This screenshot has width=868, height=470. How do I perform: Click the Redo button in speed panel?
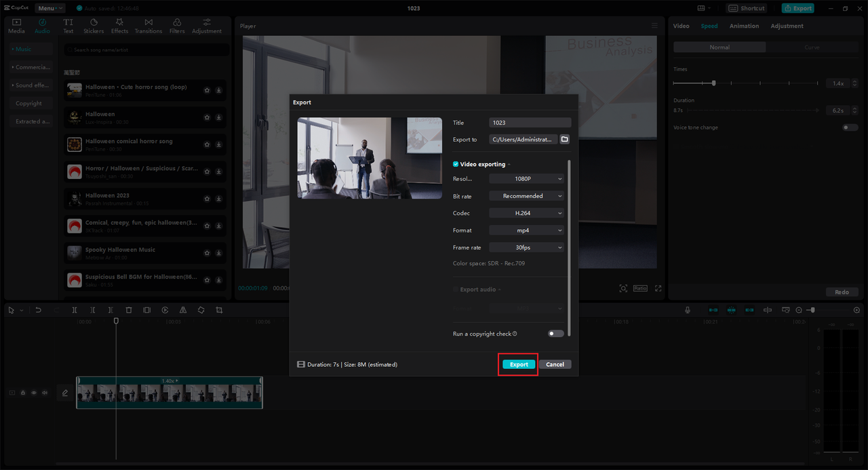pos(842,292)
